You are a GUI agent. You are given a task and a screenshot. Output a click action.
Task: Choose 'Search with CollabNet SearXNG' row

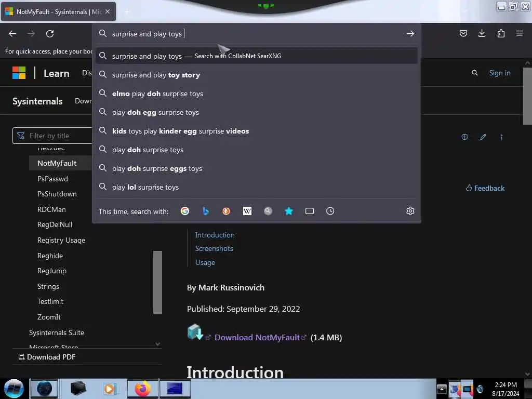point(257,56)
